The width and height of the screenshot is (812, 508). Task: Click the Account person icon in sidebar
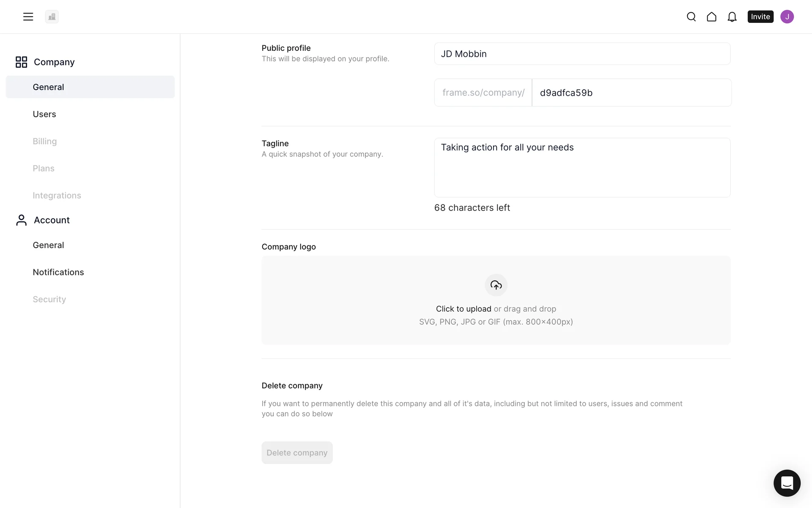point(21,220)
